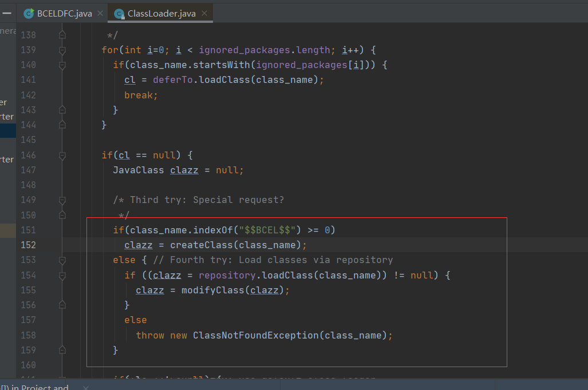588x390 pixels.
Task: Close the BCELDFC.java tab
Action: point(100,14)
